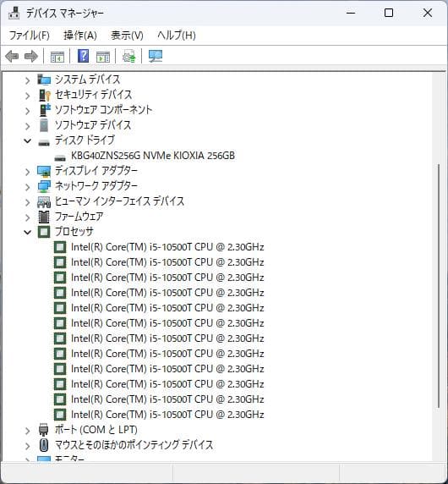Viewport: 448px width, 484px height.
Task: Click the update driver software icon
Action: click(x=128, y=56)
